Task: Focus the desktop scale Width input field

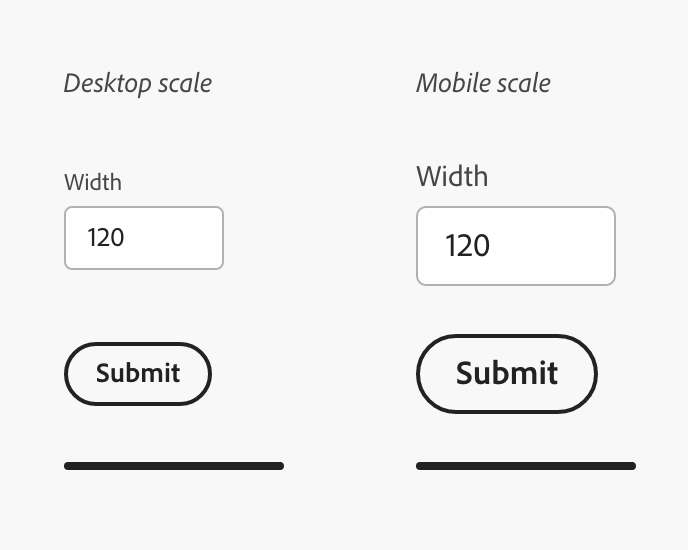Action: coord(144,238)
